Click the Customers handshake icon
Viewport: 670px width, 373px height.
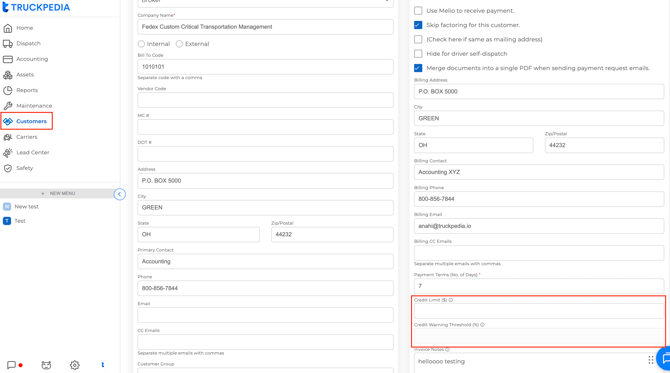pyautogui.click(x=8, y=121)
